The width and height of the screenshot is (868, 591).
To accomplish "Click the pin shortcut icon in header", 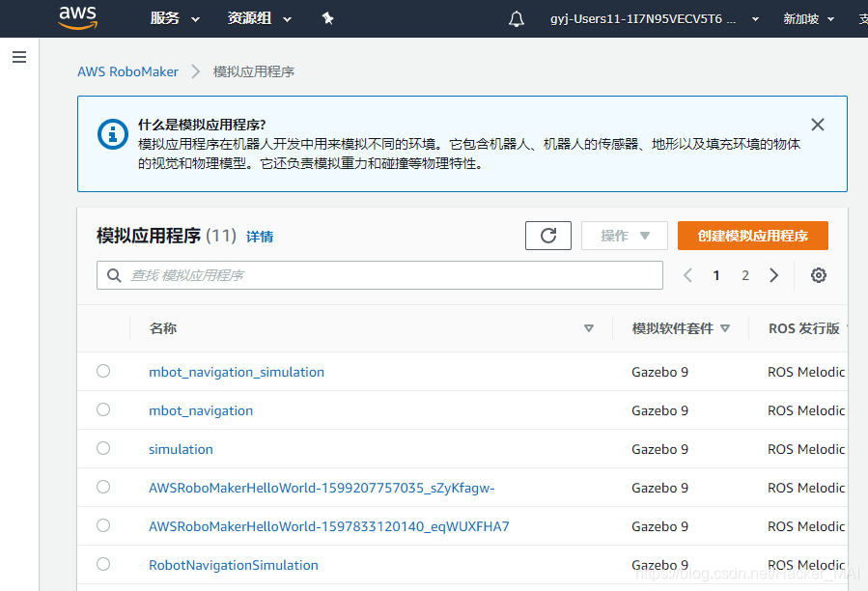I will 327,18.
